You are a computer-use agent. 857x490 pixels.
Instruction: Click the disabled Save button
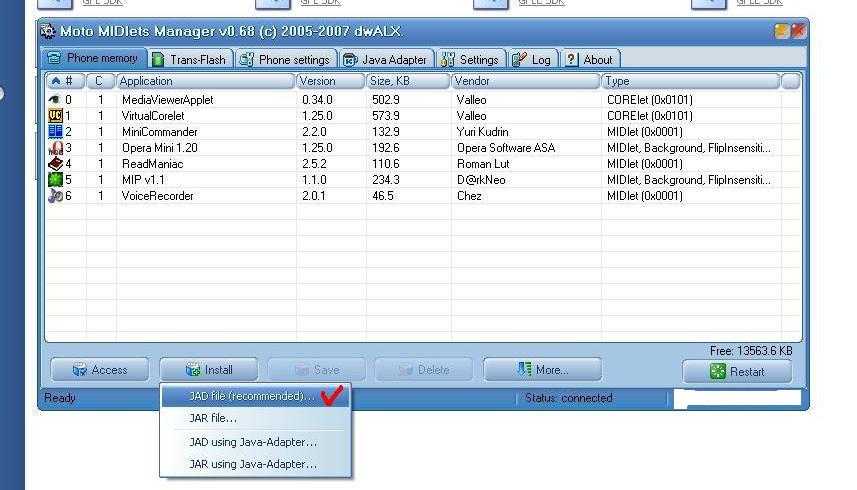tap(316, 370)
